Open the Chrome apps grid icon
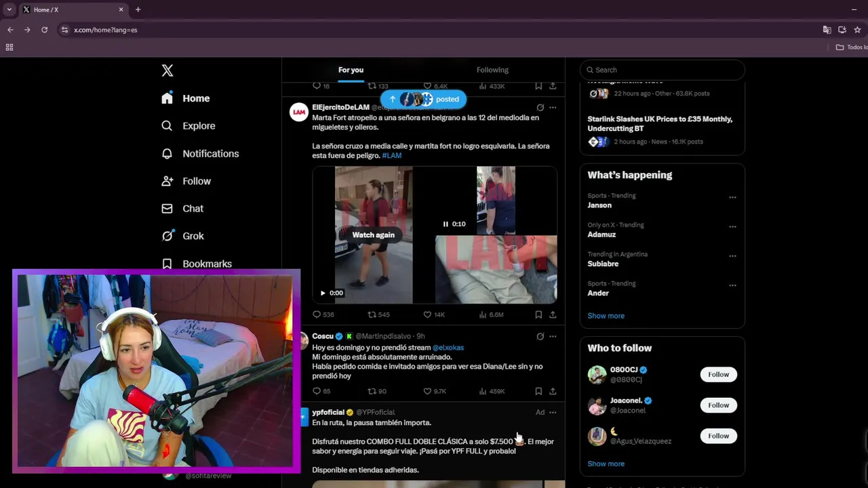The image size is (868, 488). (9, 47)
